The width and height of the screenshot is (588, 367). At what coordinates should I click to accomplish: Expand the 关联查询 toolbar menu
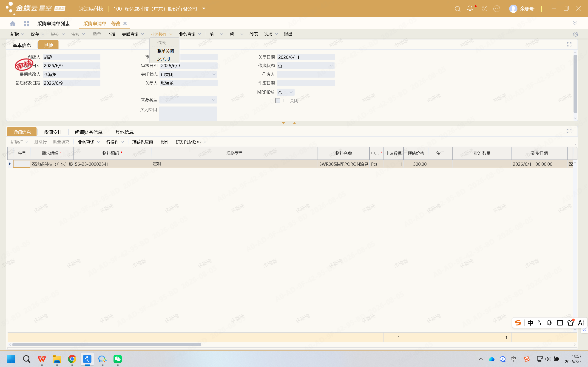133,34
